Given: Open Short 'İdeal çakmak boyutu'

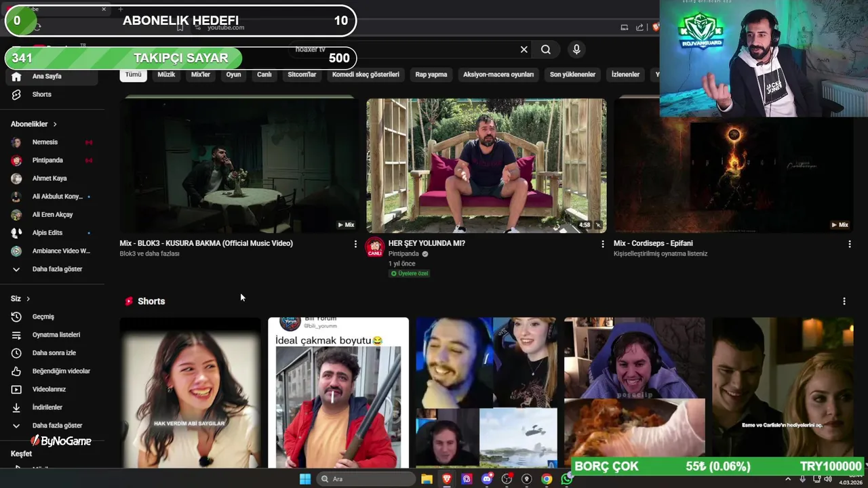Looking at the screenshot, I should click(338, 392).
